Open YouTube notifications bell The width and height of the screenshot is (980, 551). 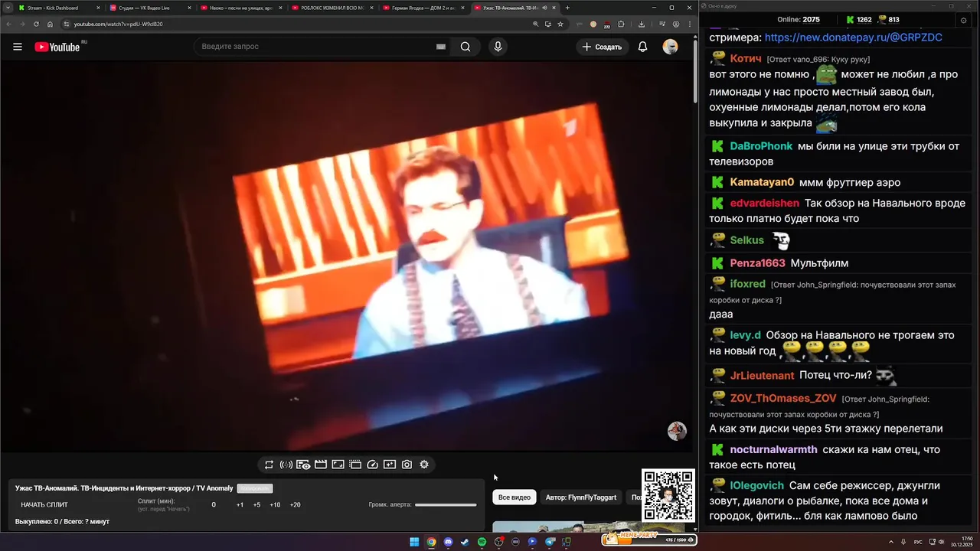point(642,47)
